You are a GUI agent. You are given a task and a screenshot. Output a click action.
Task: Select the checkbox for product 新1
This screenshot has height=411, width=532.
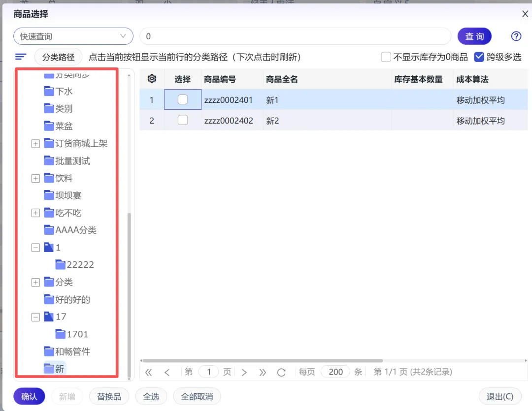click(182, 99)
